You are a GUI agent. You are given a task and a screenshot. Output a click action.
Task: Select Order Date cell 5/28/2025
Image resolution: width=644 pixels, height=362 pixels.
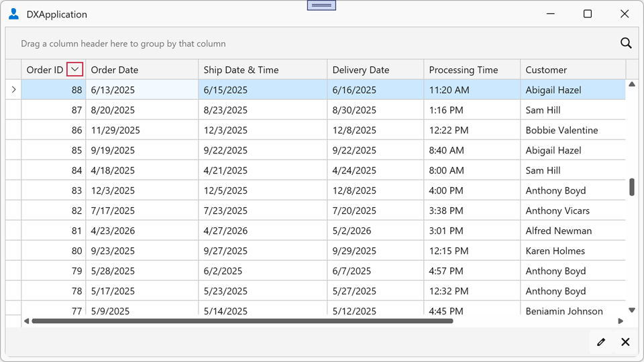142,271
